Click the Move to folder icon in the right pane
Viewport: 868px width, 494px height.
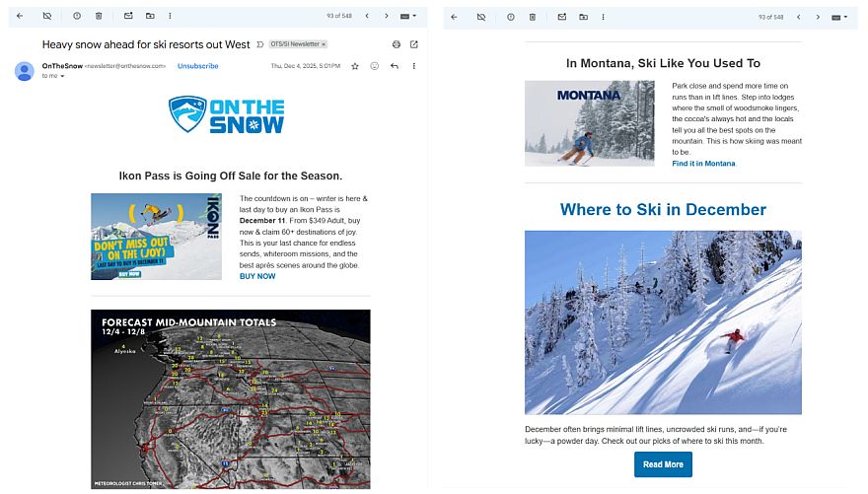(583, 17)
